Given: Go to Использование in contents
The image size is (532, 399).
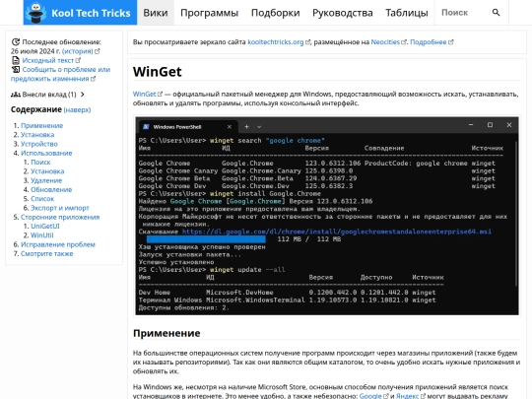Looking at the screenshot, I should click(46, 153).
